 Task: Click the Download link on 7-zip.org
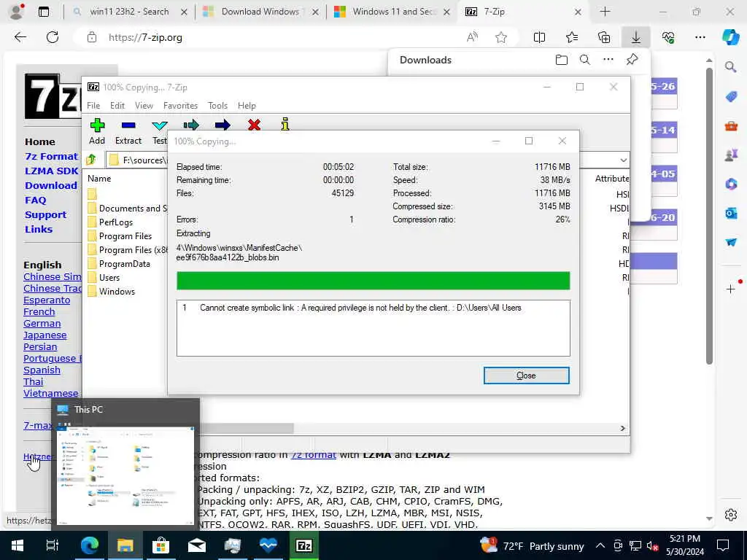tap(51, 186)
